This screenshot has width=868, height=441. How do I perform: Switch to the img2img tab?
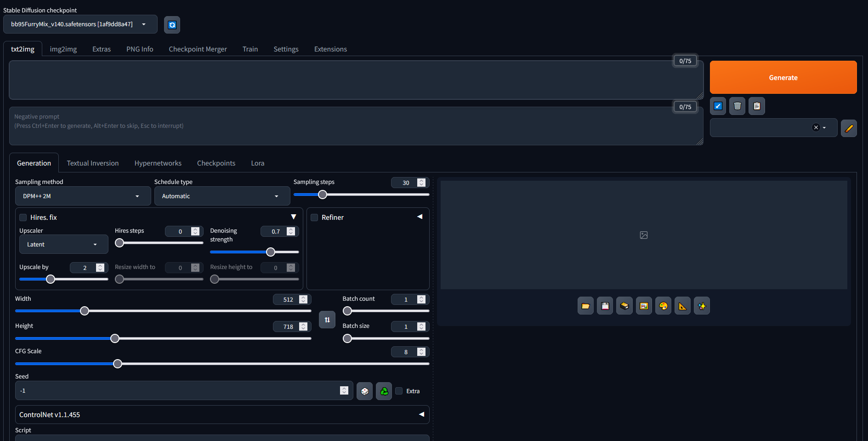(x=63, y=49)
